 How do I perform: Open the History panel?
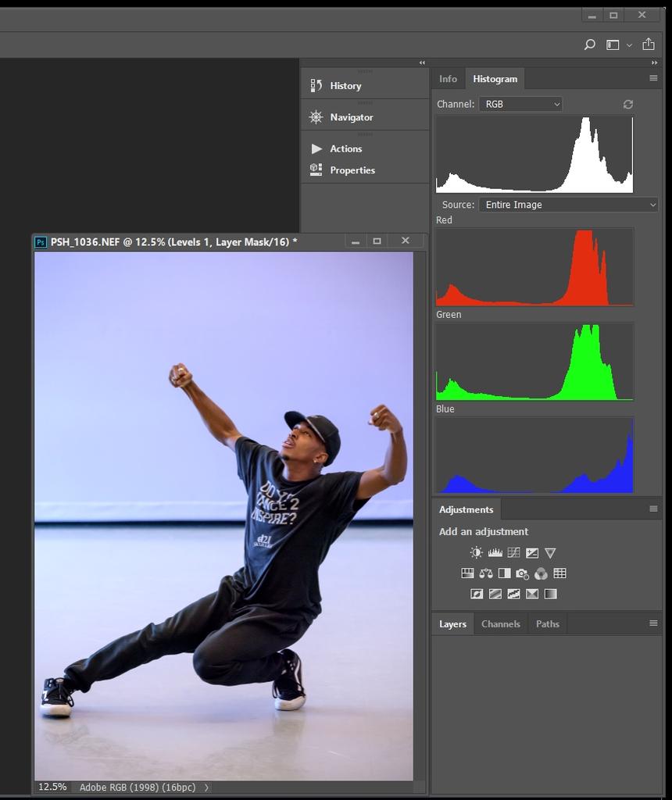tap(345, 86)
